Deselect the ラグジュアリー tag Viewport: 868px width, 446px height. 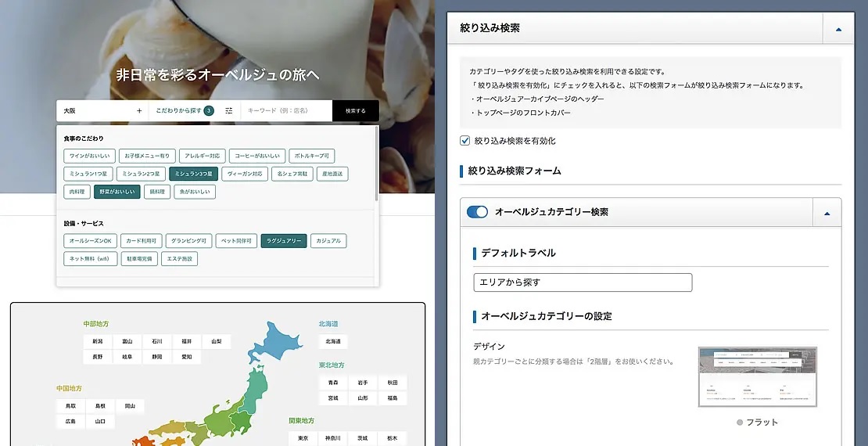point(284,241)
